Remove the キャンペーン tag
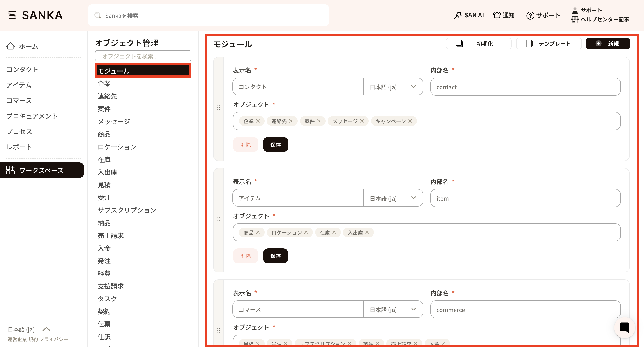Viewport: 644px width, 347px height. click(410, 121)
